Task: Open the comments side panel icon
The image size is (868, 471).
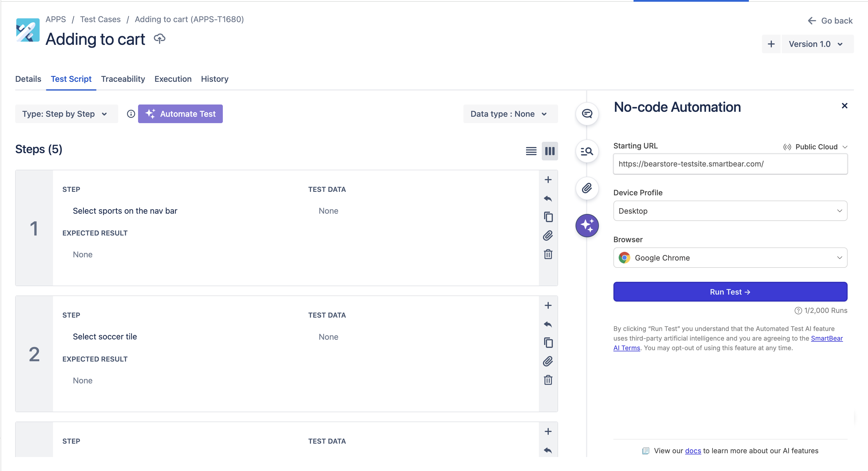Action: [x=587, y=114]
